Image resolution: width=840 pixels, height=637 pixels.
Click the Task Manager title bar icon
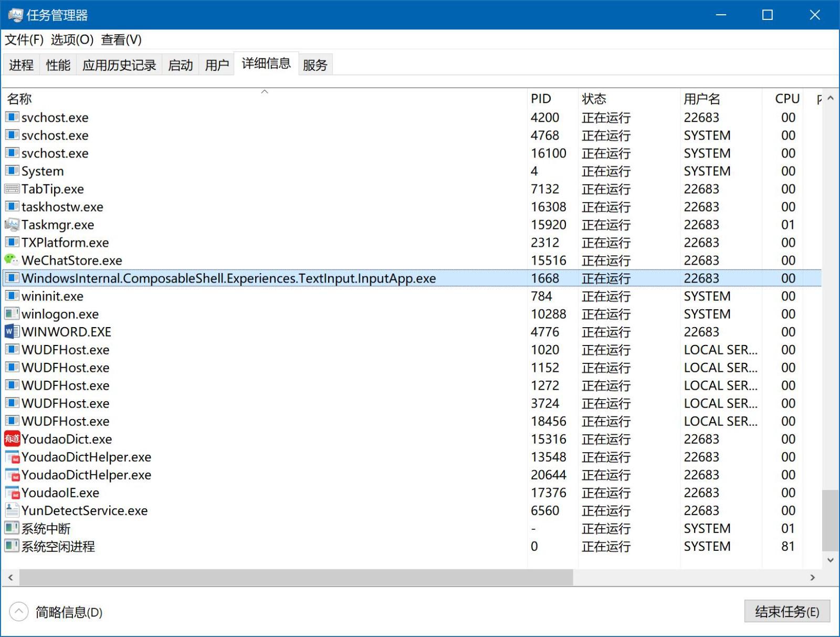(x=15, y=15)
